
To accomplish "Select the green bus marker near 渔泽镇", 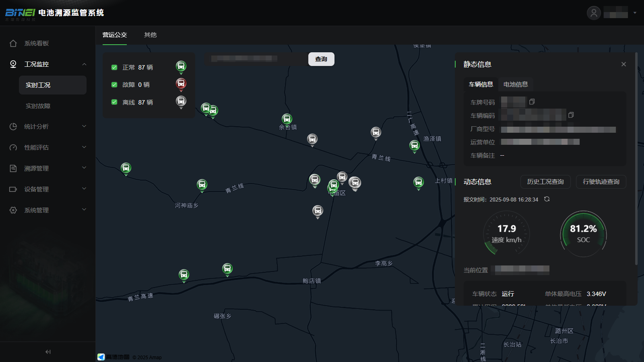I will tap(414, 145).
